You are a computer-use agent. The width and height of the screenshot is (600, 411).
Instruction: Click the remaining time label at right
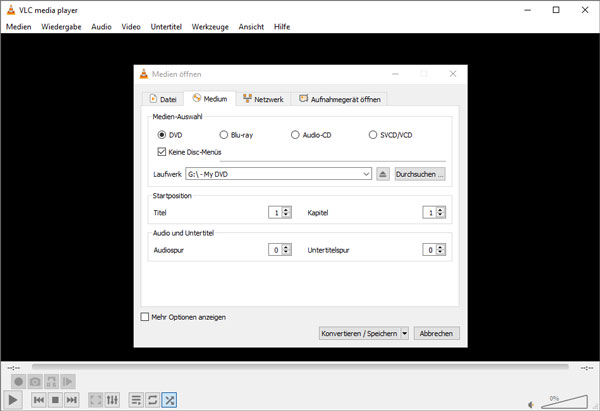(x=587, y=368)
